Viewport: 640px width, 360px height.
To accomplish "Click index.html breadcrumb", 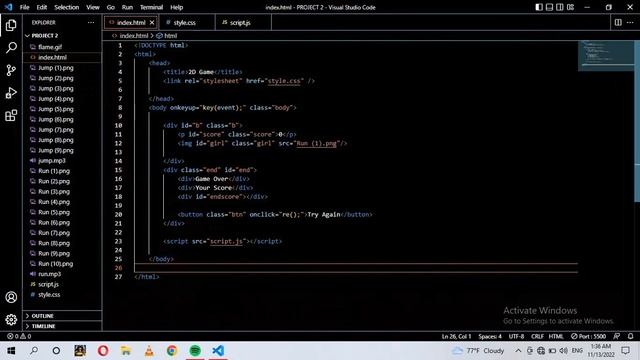I will (133, 36).
